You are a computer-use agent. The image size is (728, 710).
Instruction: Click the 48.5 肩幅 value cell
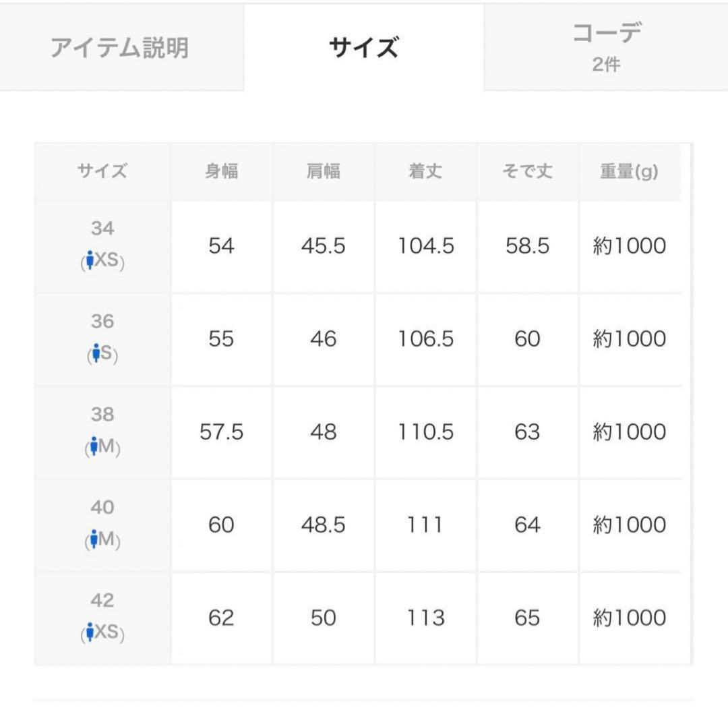[x=323, y=525]
